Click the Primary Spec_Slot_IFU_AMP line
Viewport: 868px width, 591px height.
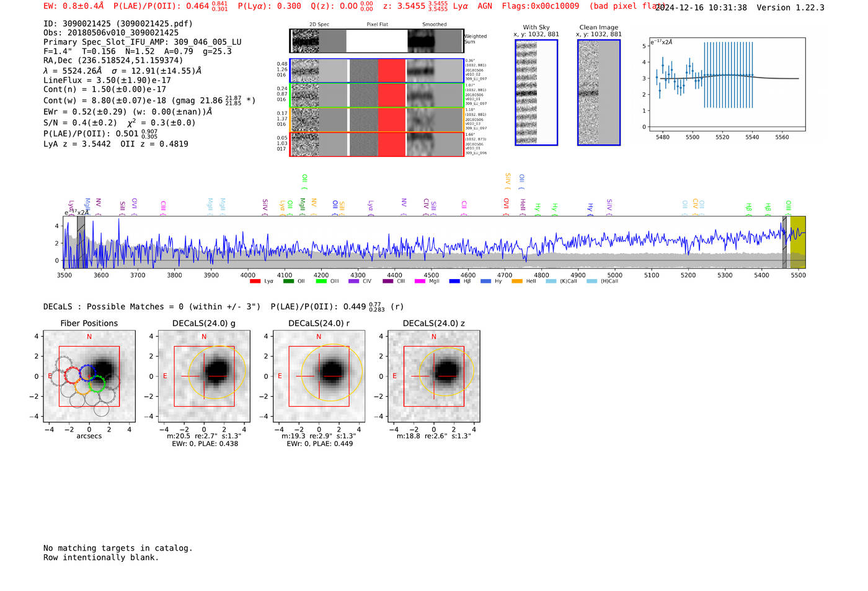coord(143,42)
